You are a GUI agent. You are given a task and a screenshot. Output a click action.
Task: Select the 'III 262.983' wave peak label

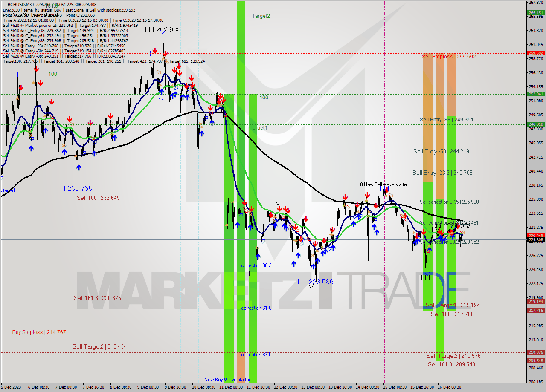[x=163, y=30]
